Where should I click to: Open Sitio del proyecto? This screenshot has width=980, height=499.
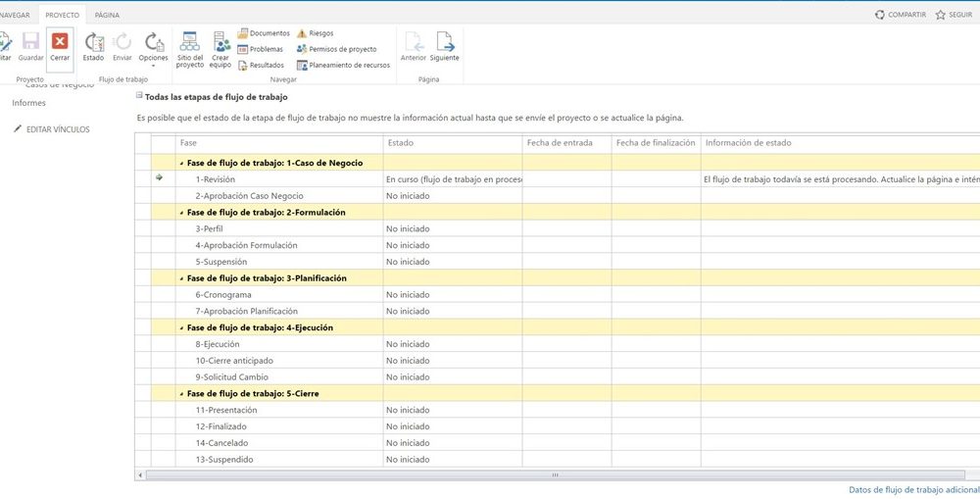pyautogui.click(x=189, y=49)
